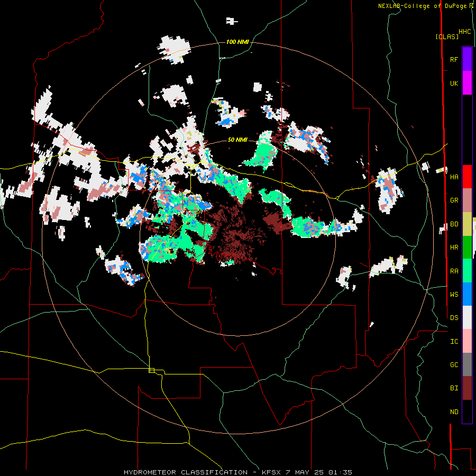Click the UK legend label
Viewport: 476px width, 476px height.
(454, 84)
